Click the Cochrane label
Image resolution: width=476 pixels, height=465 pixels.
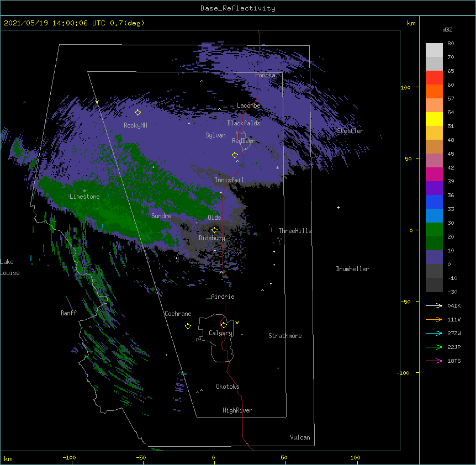[178, 314]
